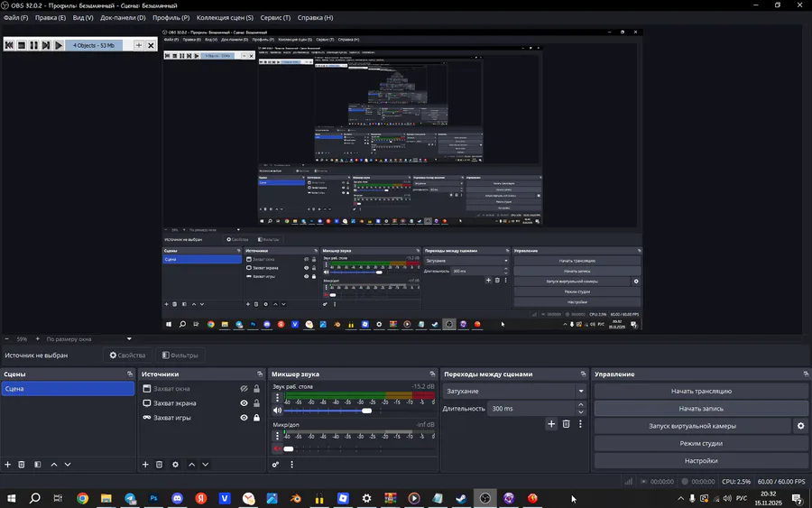Open audio mixer menu dots at bottom

click(x=291, y=465)
